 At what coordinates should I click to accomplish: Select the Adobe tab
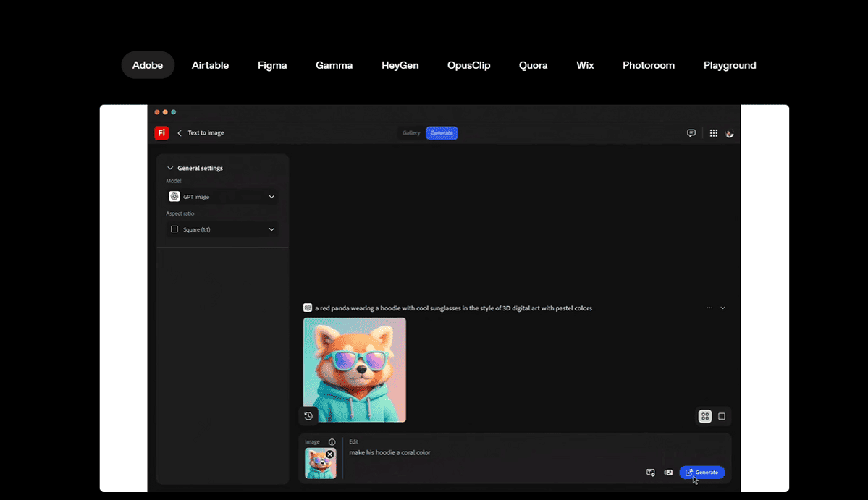147,65
